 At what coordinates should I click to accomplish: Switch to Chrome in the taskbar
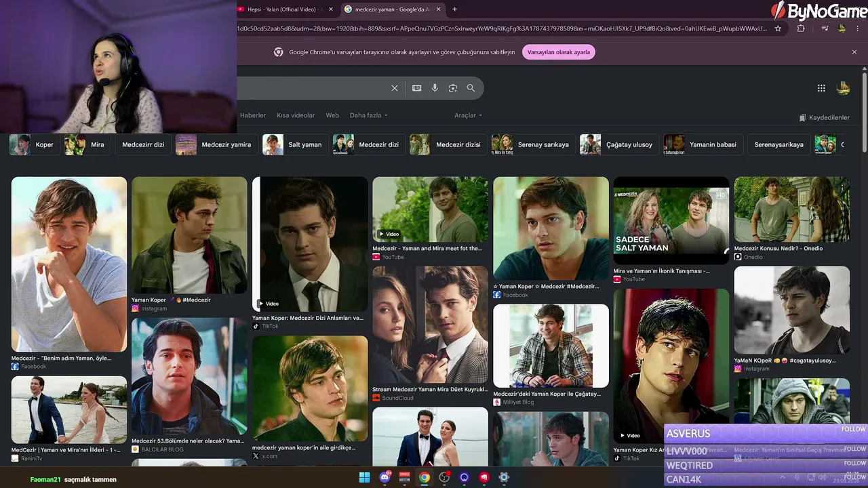(x=425, y=477)
